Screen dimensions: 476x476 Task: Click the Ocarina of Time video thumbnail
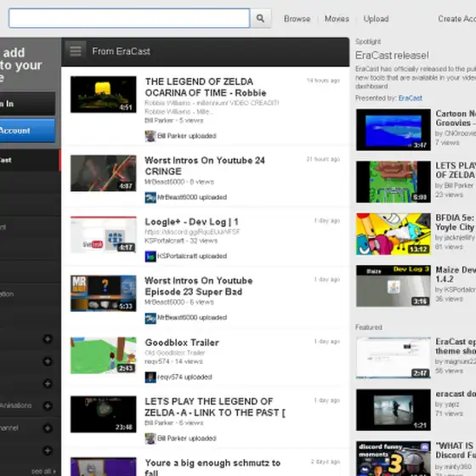(x=103, y=94)
